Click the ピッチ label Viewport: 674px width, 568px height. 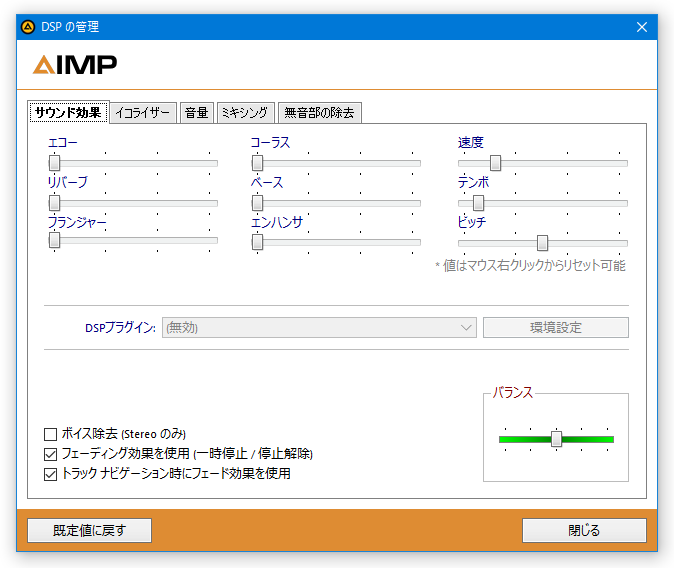(x=472, y=222)
